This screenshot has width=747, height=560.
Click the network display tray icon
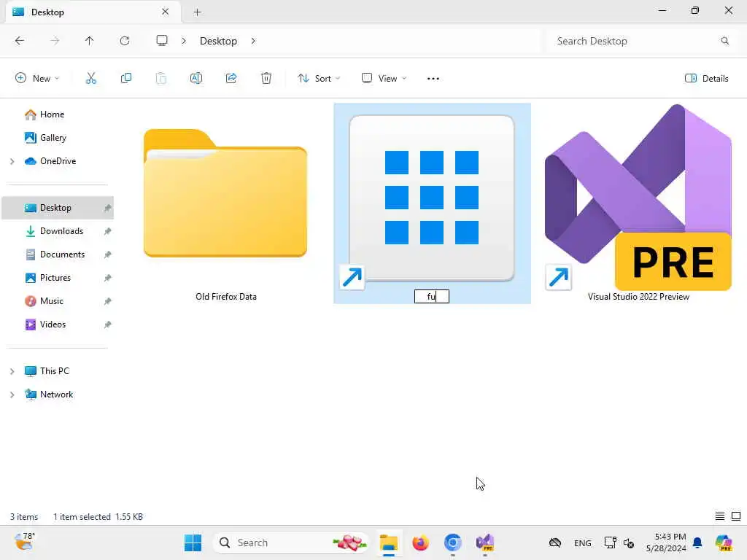[610, 542]
